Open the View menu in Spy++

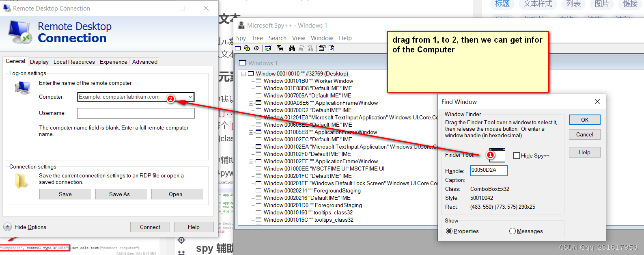[x=299, y=38]
